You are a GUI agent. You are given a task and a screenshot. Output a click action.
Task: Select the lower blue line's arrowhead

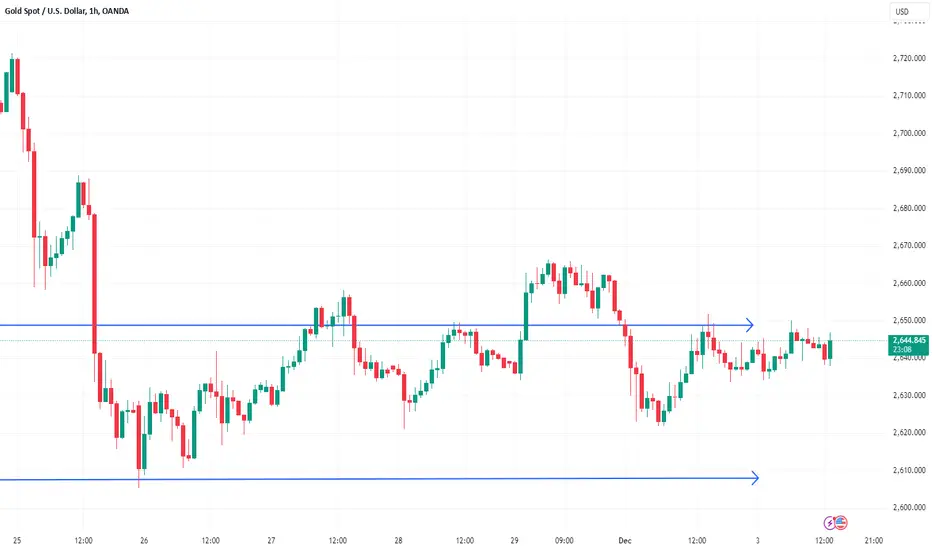click(x=755, y=478)
